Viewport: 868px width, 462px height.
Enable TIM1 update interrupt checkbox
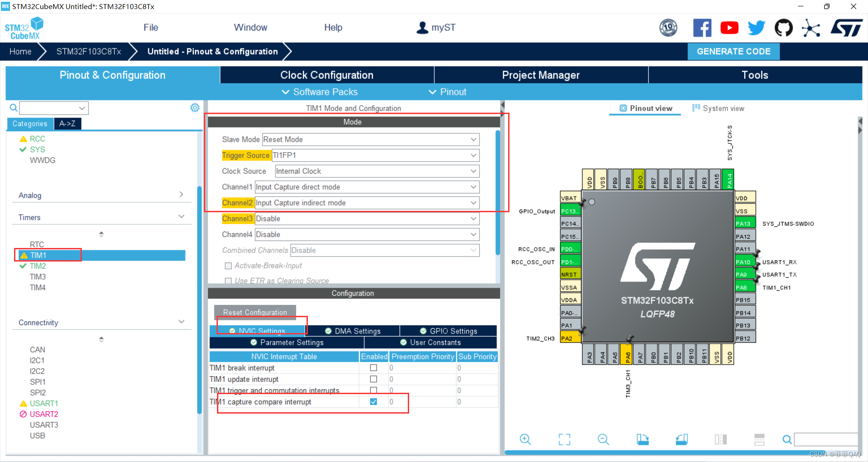pyautogui.click(x=373, y=379)
